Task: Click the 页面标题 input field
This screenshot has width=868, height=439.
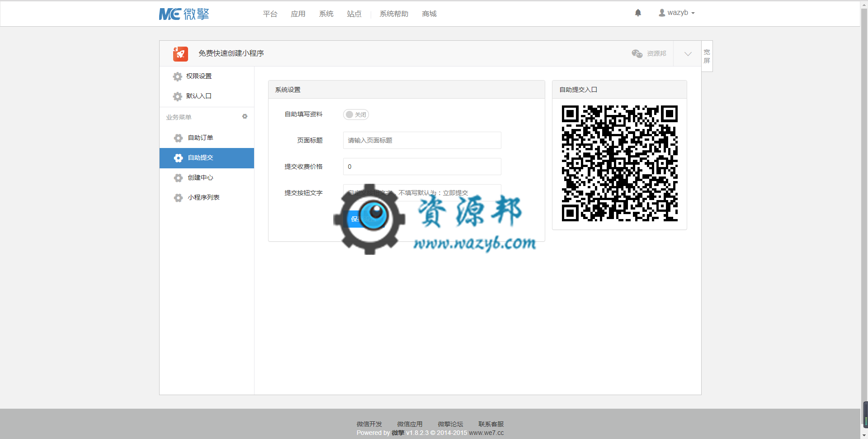Action: tap(422, 140)
